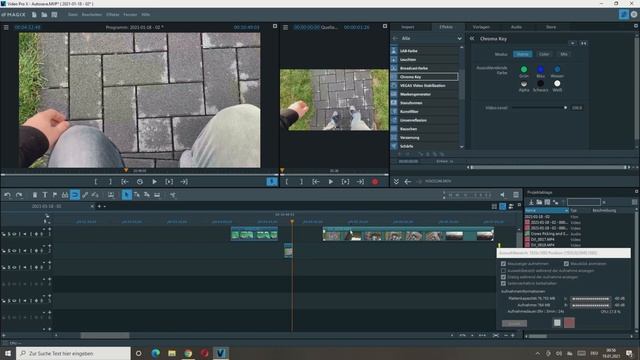Click the Windows search box

[x=73, y=353]
